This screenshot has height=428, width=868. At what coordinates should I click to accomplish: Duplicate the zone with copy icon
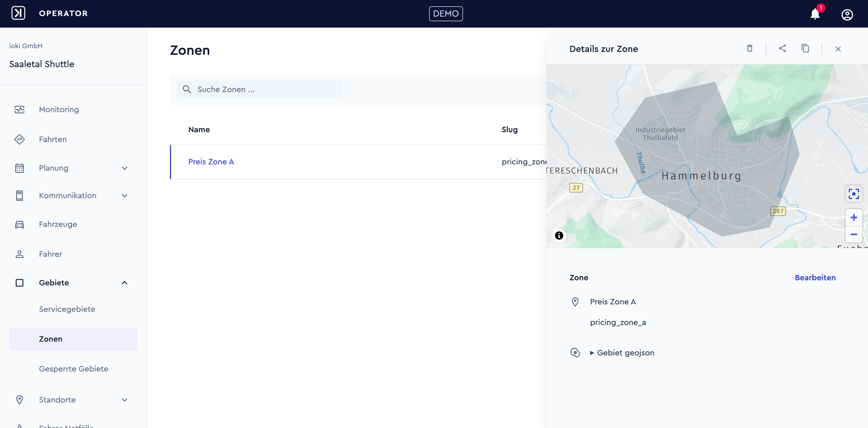coord(805,48)
